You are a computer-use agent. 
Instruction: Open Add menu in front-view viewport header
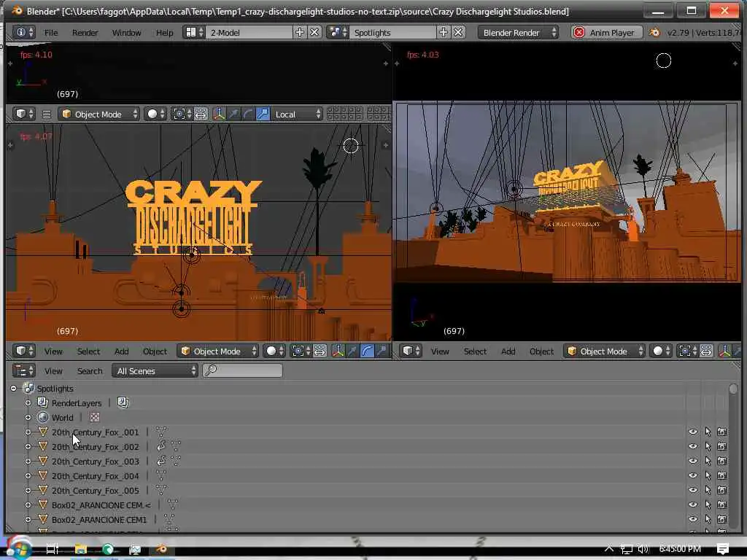pyautogui.click(x=122, y=351)
